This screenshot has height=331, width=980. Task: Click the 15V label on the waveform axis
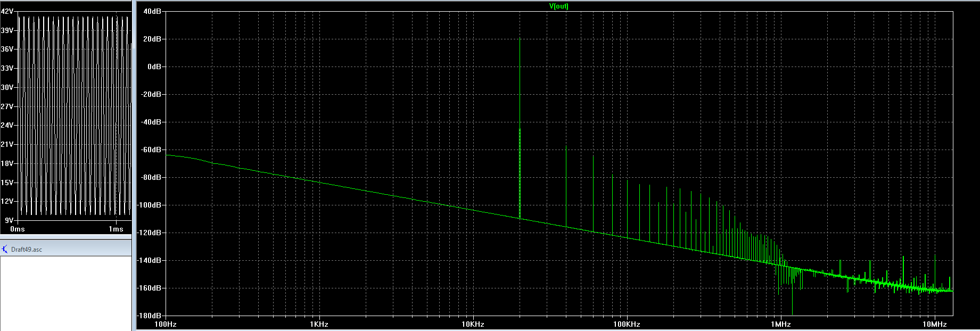pyautogui.click(x=7, y=183)
